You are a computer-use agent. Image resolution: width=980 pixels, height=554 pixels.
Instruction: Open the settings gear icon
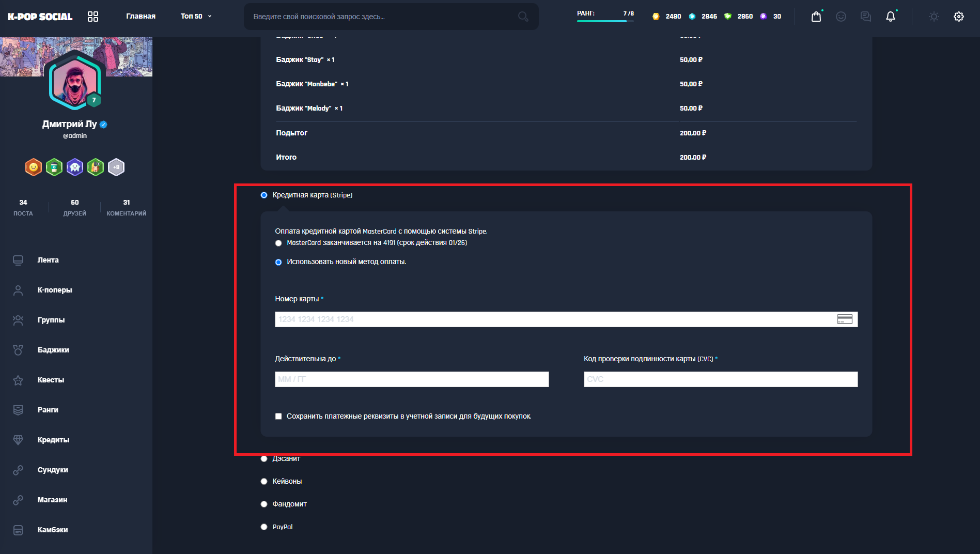958,17
